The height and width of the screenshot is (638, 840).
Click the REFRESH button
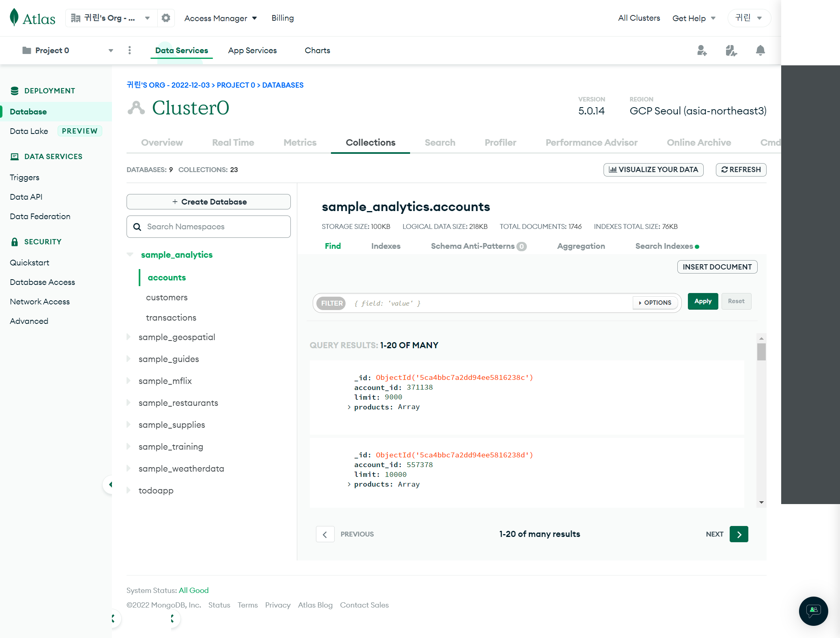tap(741, 170)
